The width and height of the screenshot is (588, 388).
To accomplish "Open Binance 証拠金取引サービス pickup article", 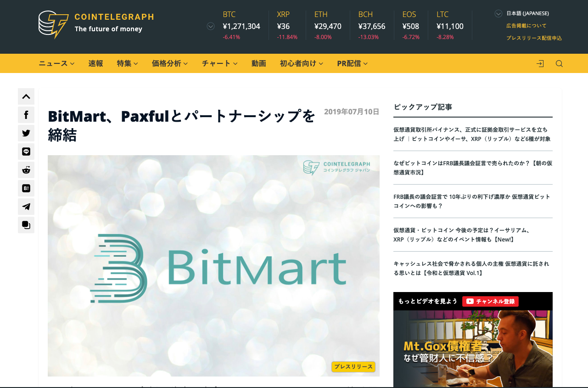I will 473,134.
